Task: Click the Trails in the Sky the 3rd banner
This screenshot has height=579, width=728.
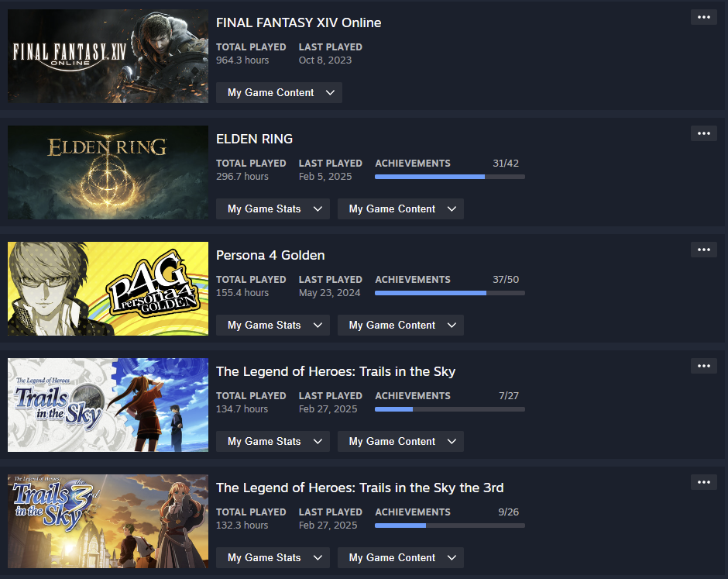Action: (x=108, y=521)
